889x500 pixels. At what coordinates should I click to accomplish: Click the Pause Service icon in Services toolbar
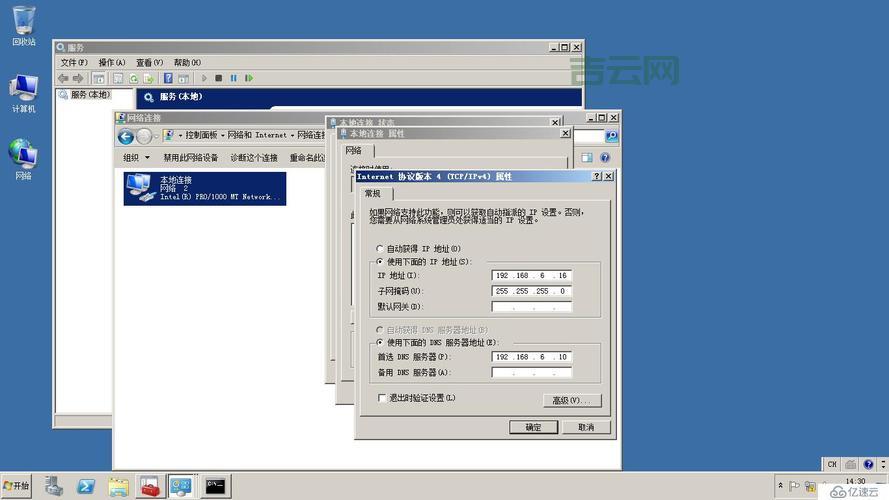(234, 78)
